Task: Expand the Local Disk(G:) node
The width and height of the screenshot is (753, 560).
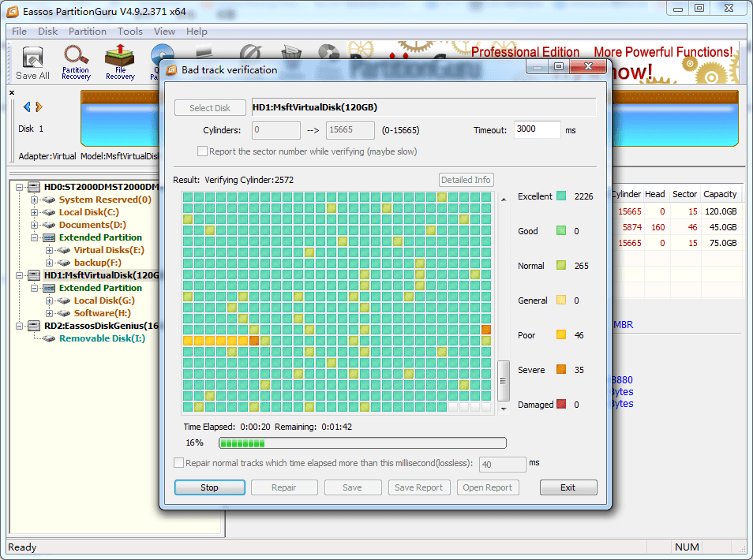Action: click(49, 301)
